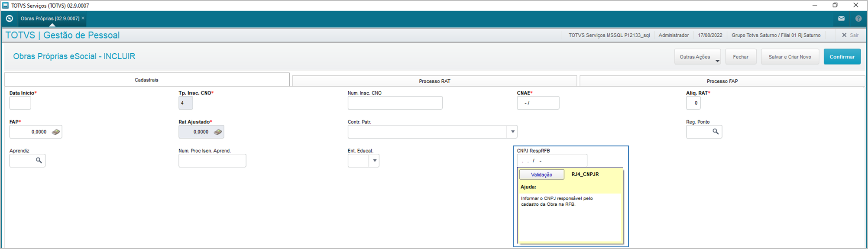Switch to the Cadastrais tab
868x249 pixels.
coord(146,80)
